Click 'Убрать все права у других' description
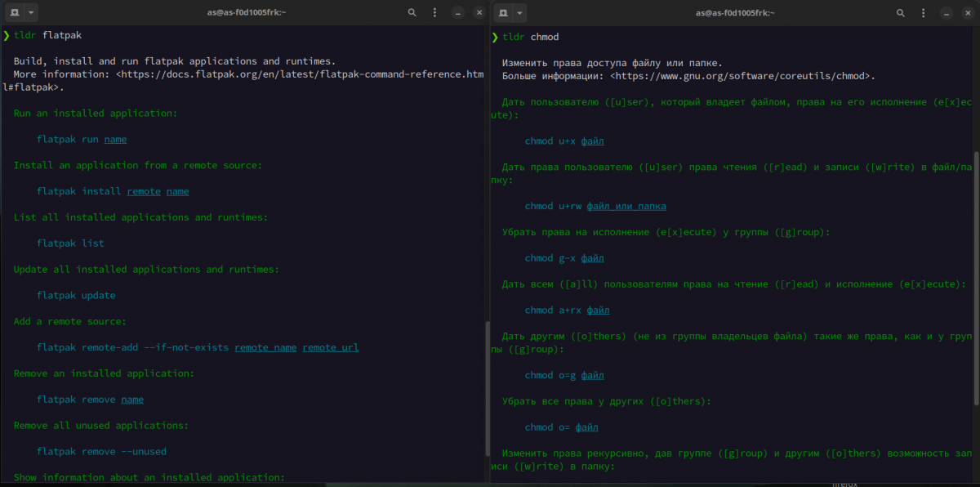The image size is (980, 487). 607,401
